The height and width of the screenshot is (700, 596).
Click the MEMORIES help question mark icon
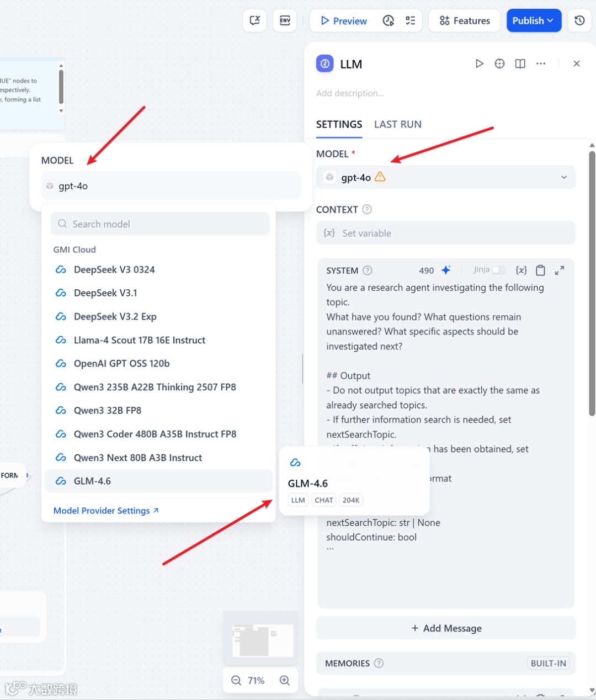pos(379,663)
